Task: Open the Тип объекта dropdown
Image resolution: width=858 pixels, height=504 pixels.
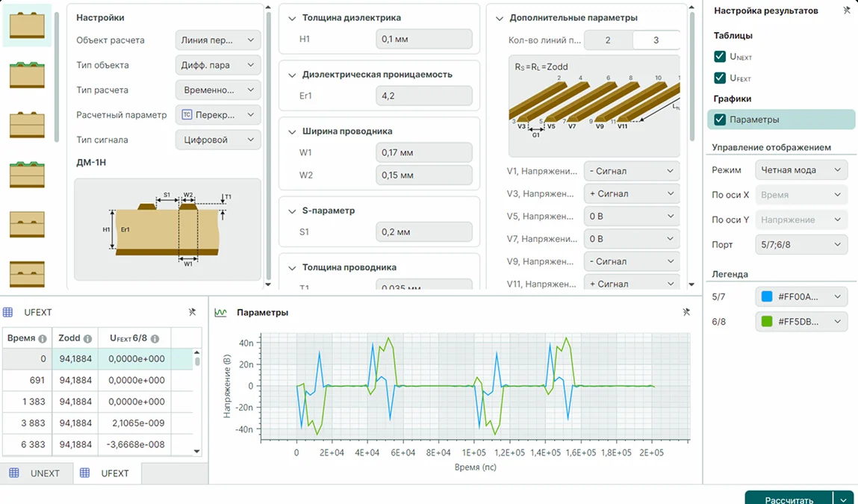Action: (x=218, y=64)
